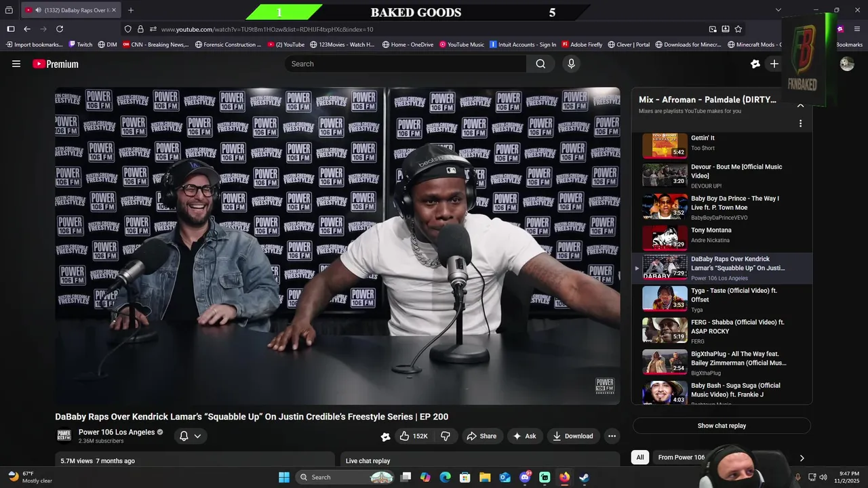Open Outlook from the taskbar
The image size is (868, 488).
(505, 477)
